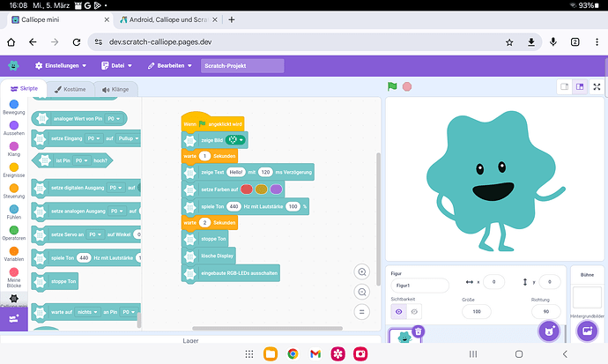Viewport: 608px width, 364px height.
Task: Click the 440 Hz value in script
Action: (234, 206)
